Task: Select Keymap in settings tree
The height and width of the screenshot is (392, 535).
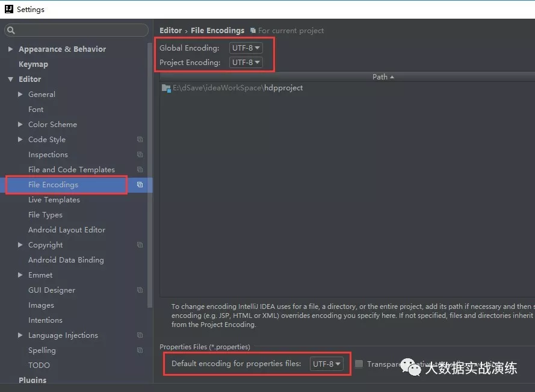Action: coord(34,64)
